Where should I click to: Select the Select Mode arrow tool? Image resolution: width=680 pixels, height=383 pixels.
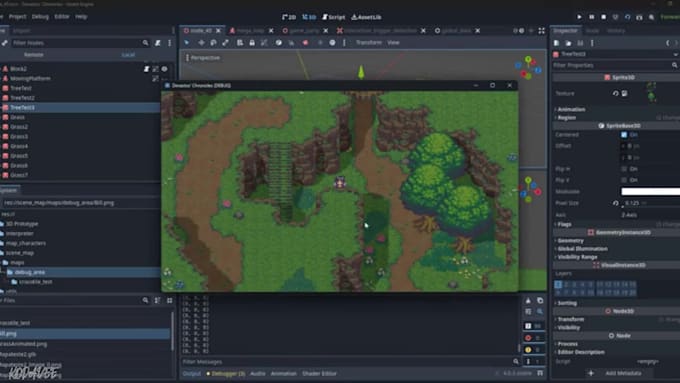click(x=187, y=43)
